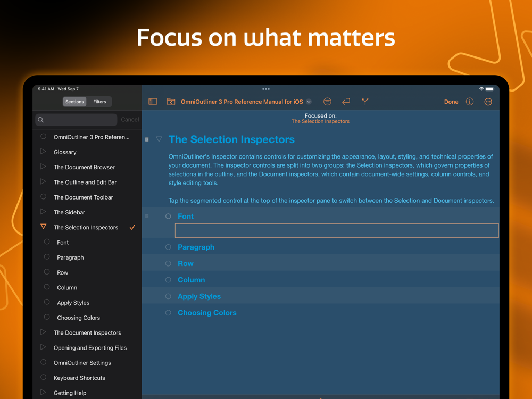532x399 pixels.
Task: Select Choosing Colors in the sidebar list
Action: click(x=78, y=318)
